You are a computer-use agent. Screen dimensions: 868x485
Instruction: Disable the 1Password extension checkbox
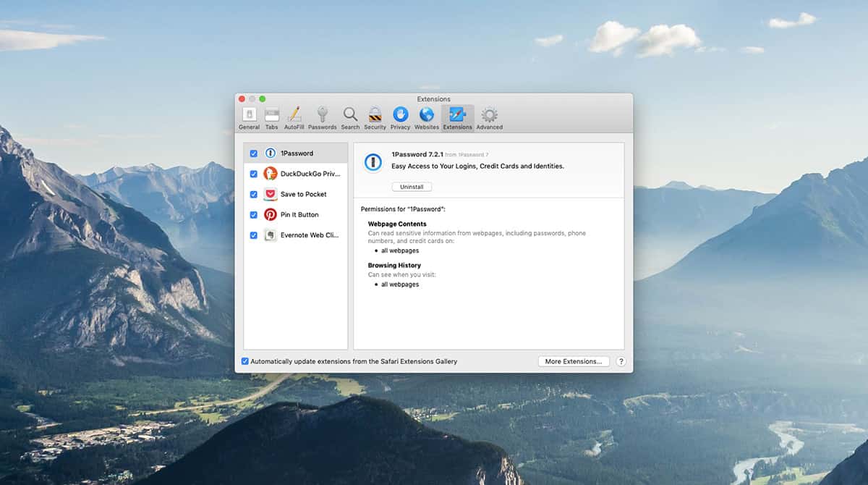point(253,153)
